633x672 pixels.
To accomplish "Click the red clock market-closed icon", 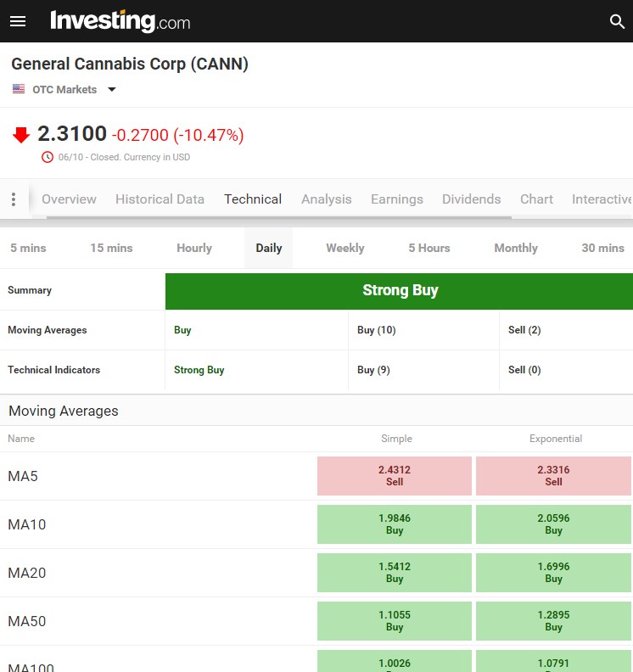I will (48, 157).
